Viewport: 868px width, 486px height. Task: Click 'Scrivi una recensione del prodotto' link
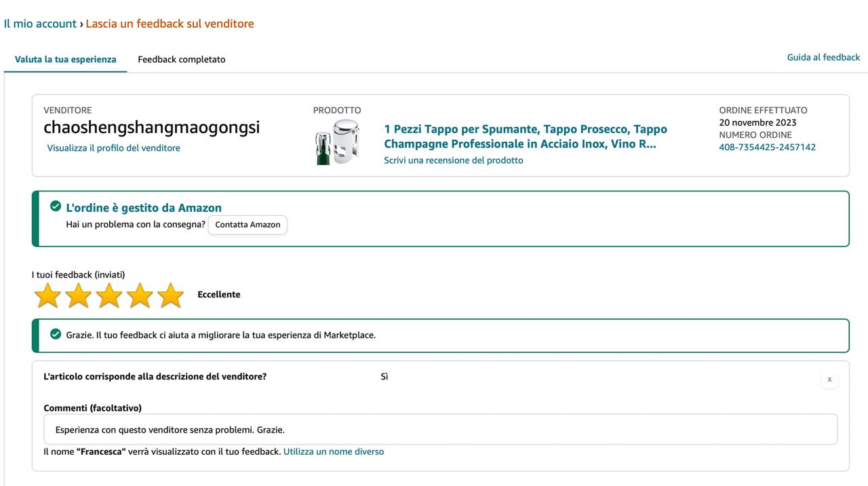454,160
